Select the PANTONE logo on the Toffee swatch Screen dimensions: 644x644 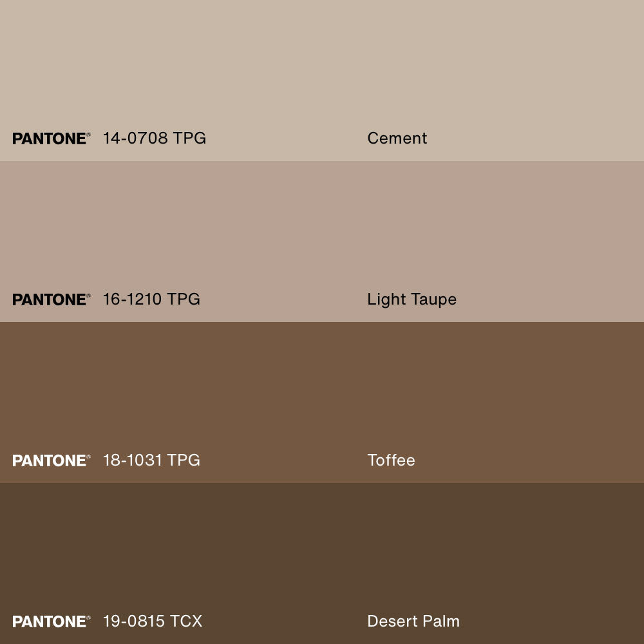[x=51, y=460]
